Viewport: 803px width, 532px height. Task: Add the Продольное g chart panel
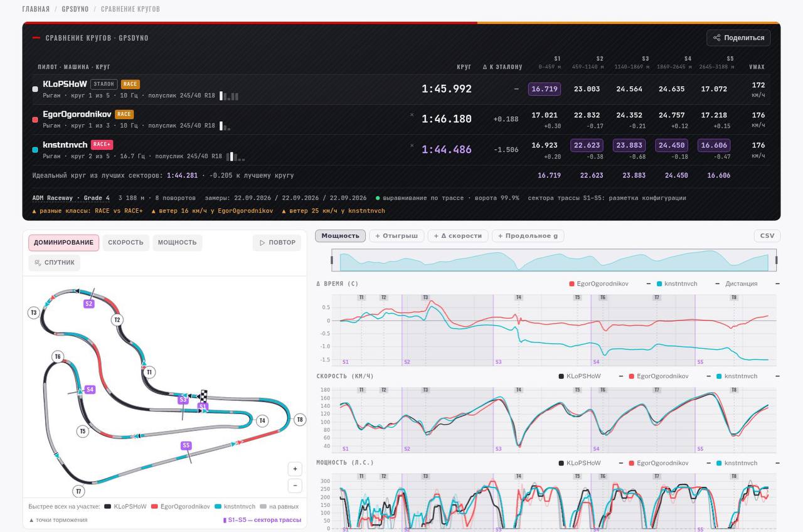(x=528, y=236)
